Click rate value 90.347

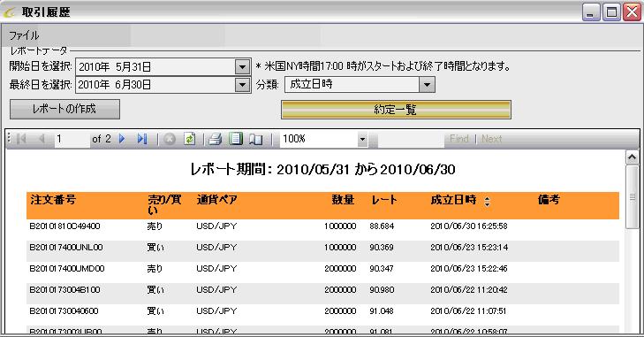tap(382, 269)
